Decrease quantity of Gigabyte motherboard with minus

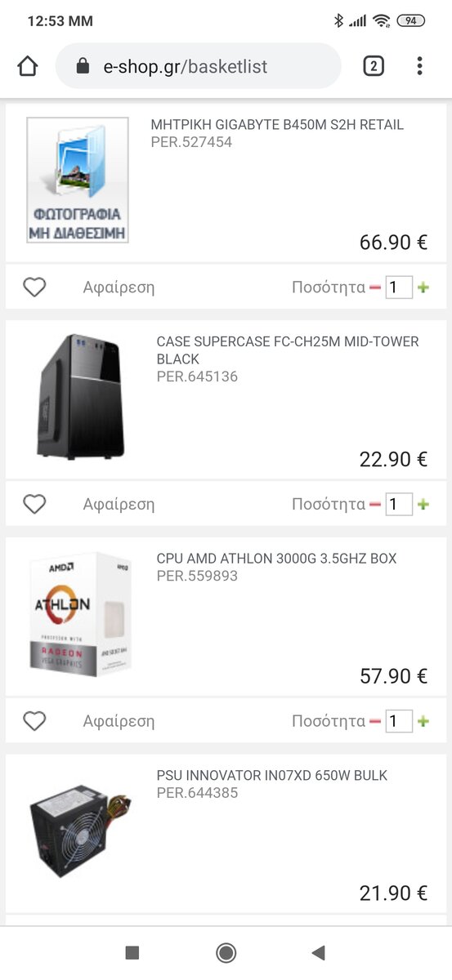click(375, 287)
